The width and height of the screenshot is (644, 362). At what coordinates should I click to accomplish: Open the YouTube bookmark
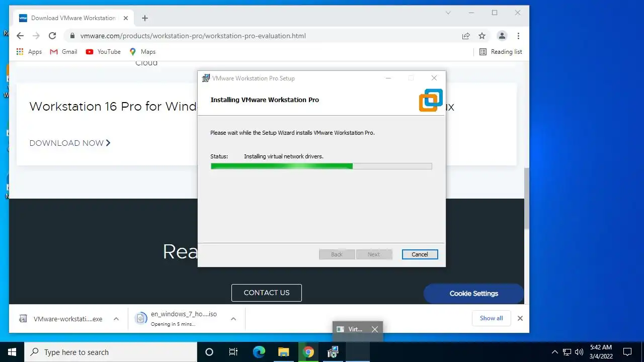pos(103,52)
